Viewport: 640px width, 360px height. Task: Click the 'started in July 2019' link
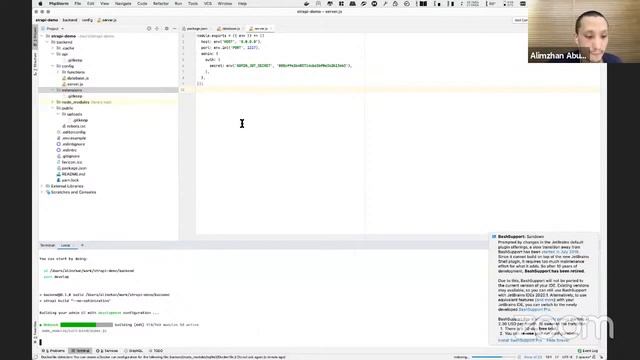pos(560,252)
